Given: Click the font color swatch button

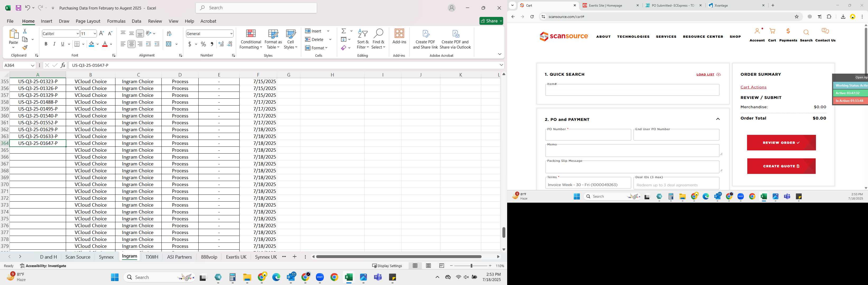Looking at the screenshot, I should [x=105, y=44].
